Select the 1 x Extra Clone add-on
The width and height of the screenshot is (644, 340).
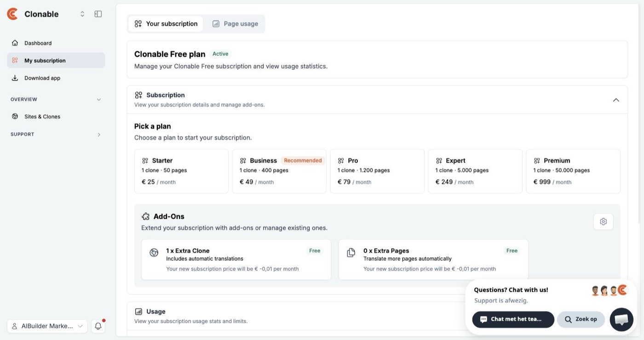[x=236, y=260]
